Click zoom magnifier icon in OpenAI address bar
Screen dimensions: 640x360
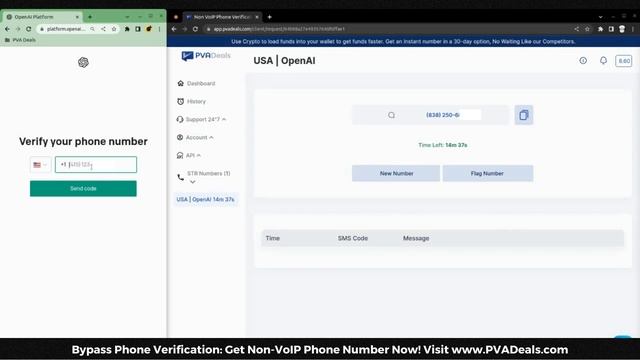click(93, 29)
